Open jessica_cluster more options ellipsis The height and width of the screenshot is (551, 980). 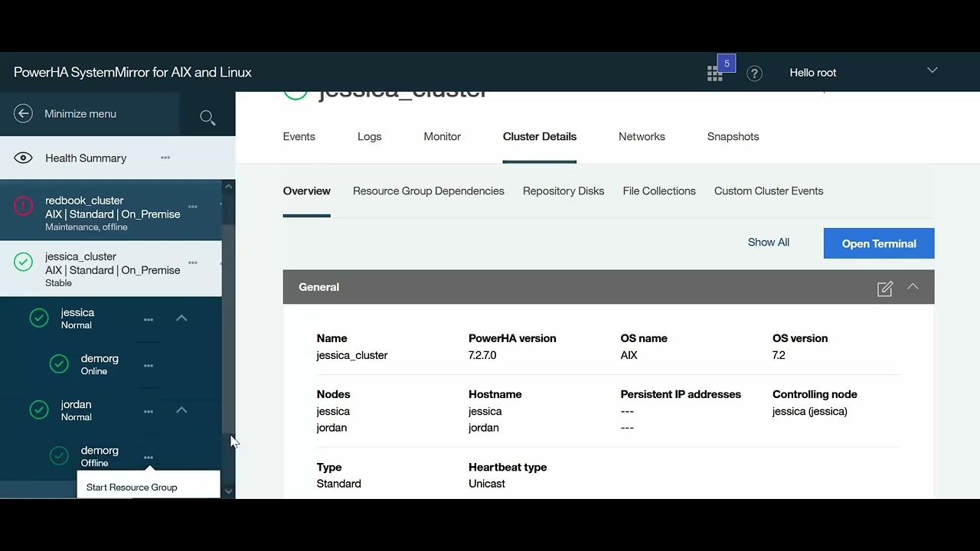click(x=193, y=262)
